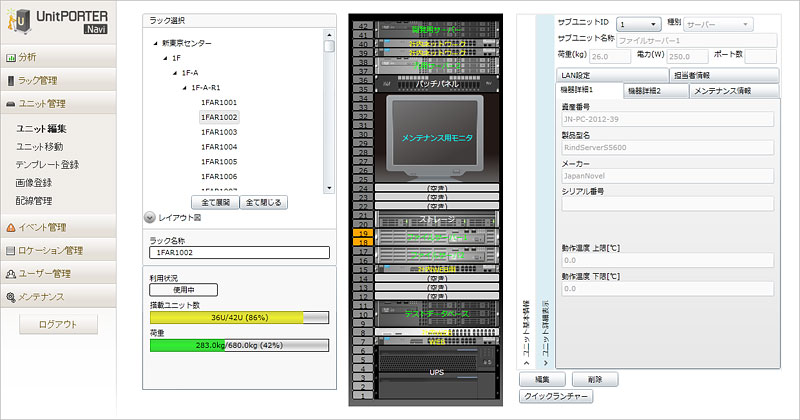Viewport: 800px width, 420px height.
Task: Select the UPS unit in rack
Action: click(437, 372)
